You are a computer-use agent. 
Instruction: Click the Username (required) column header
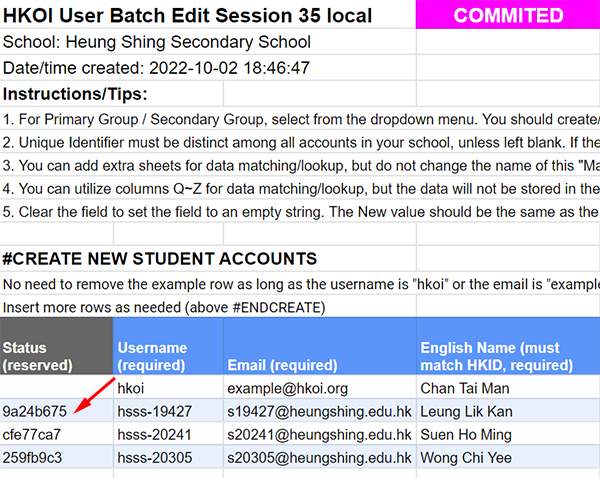tap(168, 346)
